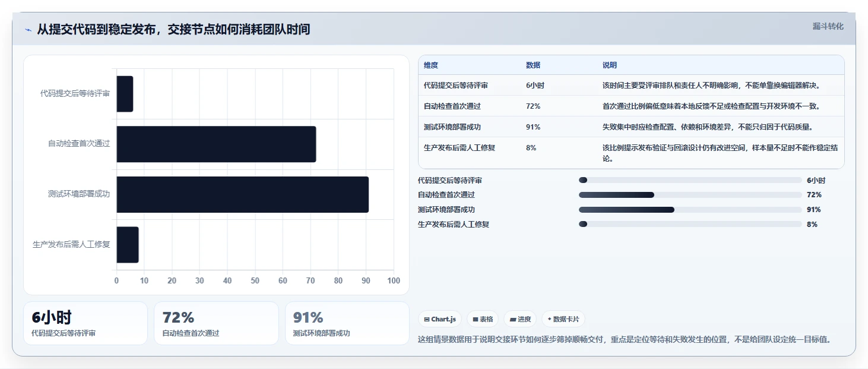Viewport: 868px width, 369px height.
Task: Click description starting 该比例提示发布验证
Action: [x=720, y=153]
